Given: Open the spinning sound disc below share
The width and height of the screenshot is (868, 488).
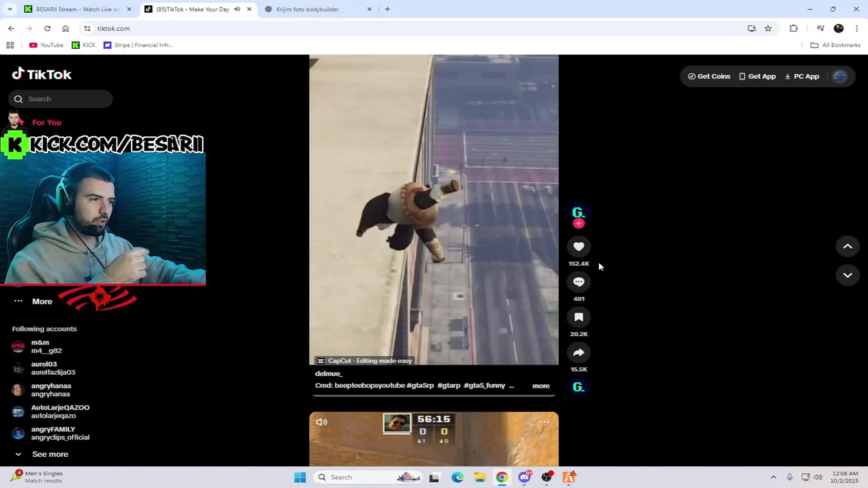Looking at the screenshot, I should point(578,387).
